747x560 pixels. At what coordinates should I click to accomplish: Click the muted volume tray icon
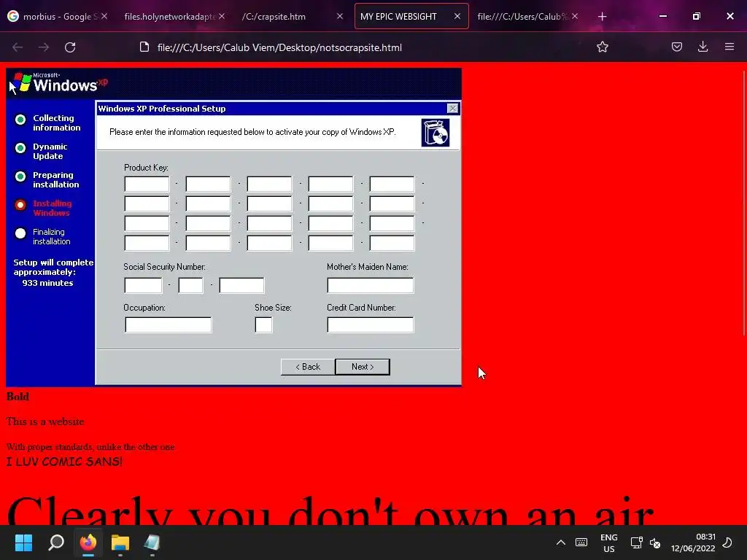coord(655,542)
